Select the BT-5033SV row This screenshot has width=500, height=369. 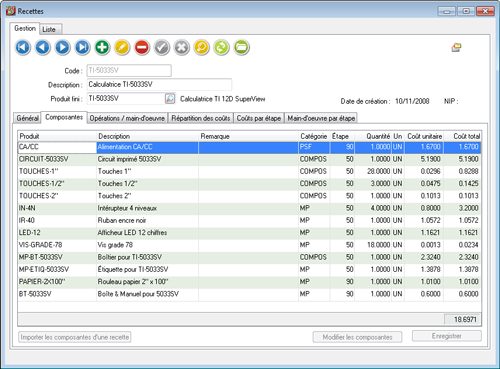pos(249,294)
